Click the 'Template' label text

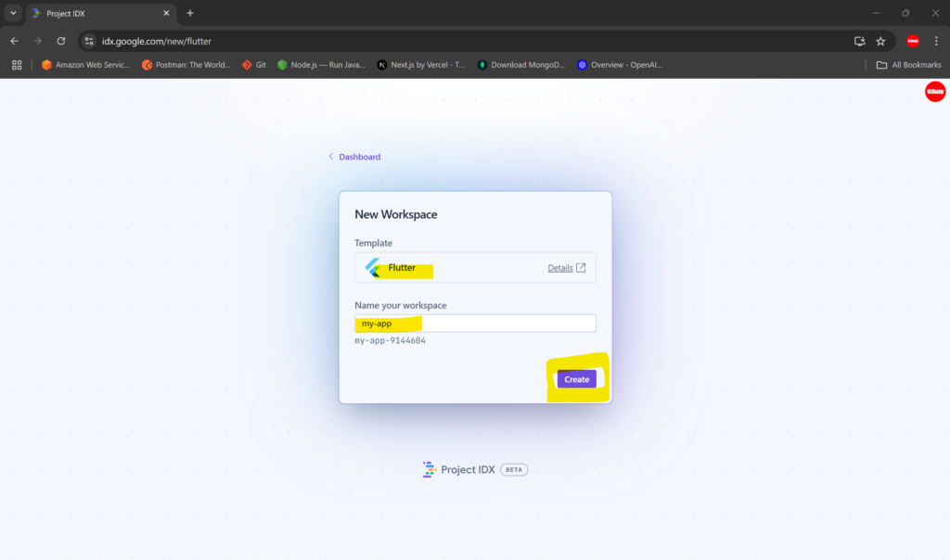click(x=373, y=243)
